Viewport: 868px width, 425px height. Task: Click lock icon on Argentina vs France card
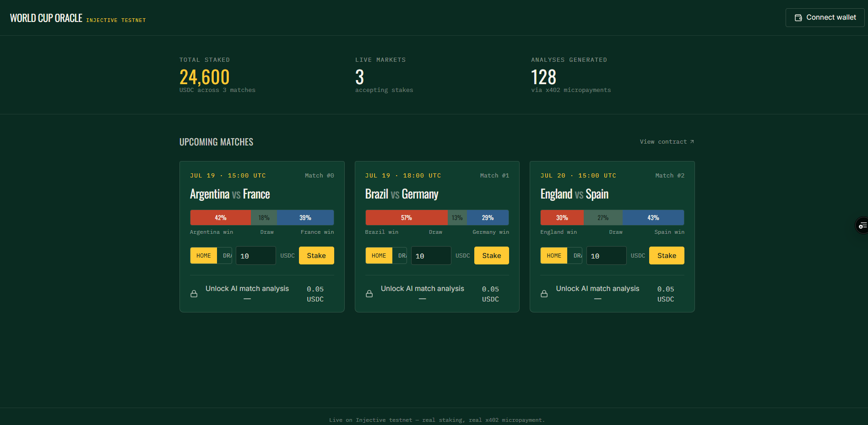pyautogui.click(x=194, y=294)
